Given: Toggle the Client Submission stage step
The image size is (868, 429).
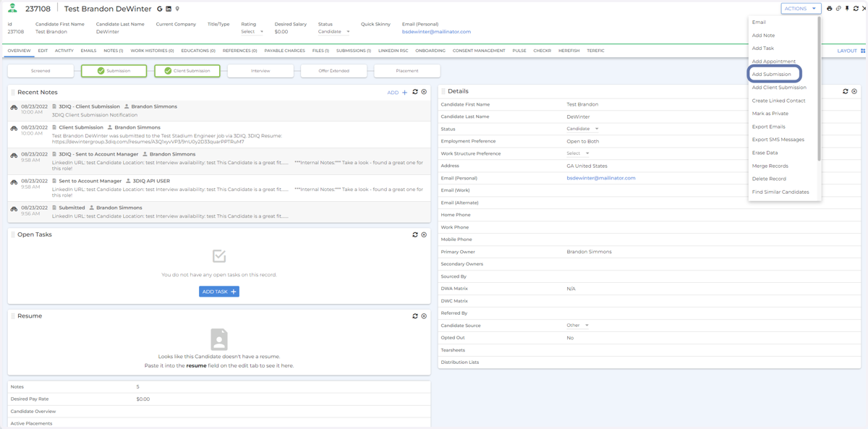Looking at the screenshot, I should point(187,71).
